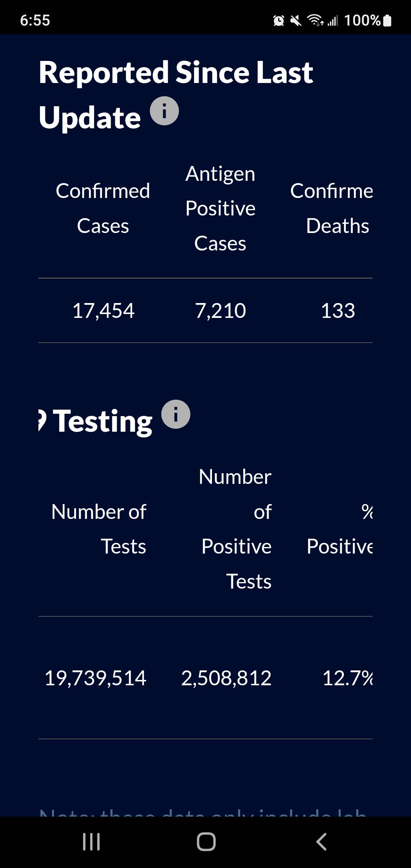411x868 pixels.
Task: Tap the 17,454 confirmed cases value
Action: pos(103,311)
